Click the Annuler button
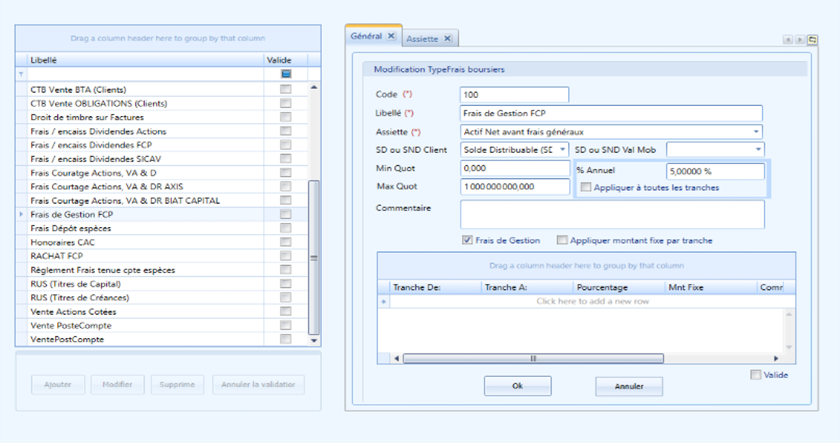Image resolution: width=840 pixels, height=443 pixels. [x=629, y=386]
